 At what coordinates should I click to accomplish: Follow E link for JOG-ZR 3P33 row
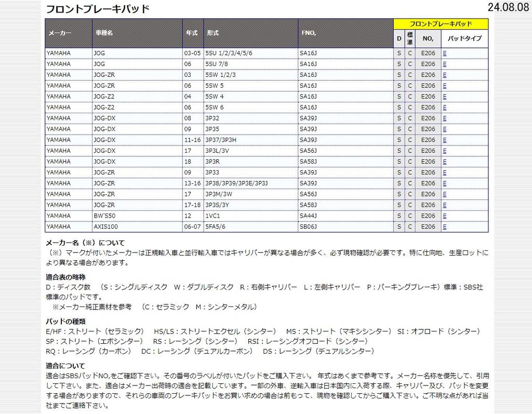445,172
